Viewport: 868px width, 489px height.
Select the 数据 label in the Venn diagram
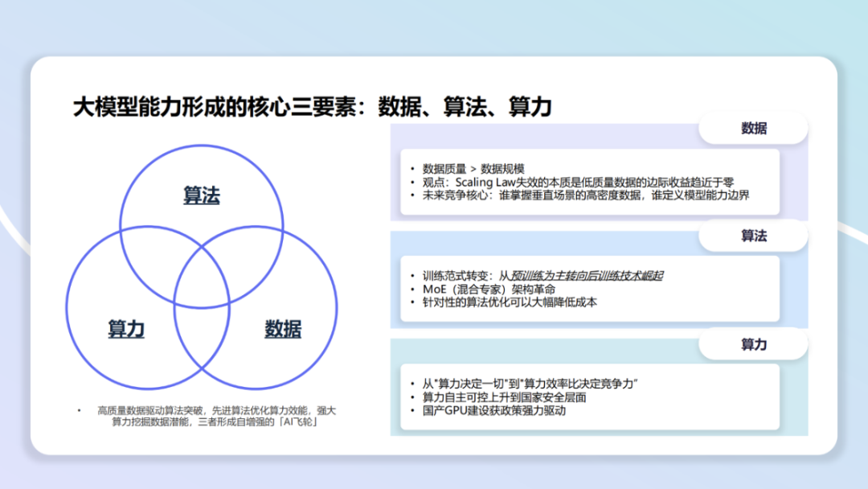tap(283, 329)
